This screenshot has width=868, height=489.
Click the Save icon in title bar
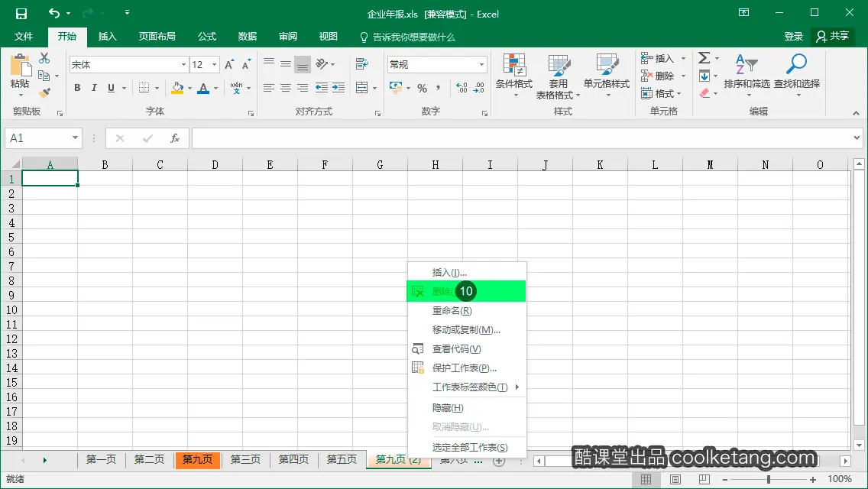pyautogui.click(x=21, y=14)
